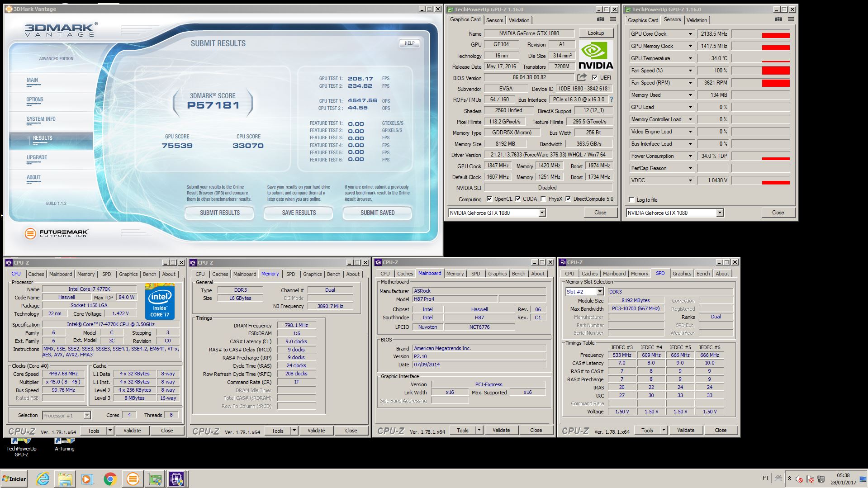Enable Log to file checkbox
Viewport: 868px width, 488px height.
(631, 199)
